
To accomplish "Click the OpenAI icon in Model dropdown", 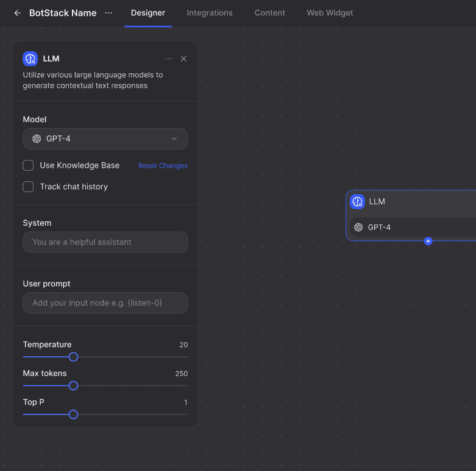I will [37, 138].
